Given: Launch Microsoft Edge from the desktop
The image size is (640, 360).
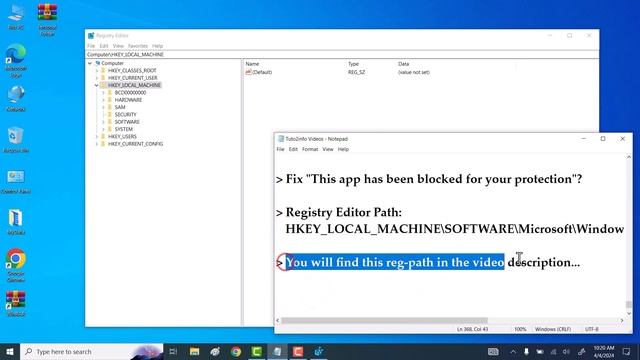Looking at the screenshot, I should click(x=16, y=60).
